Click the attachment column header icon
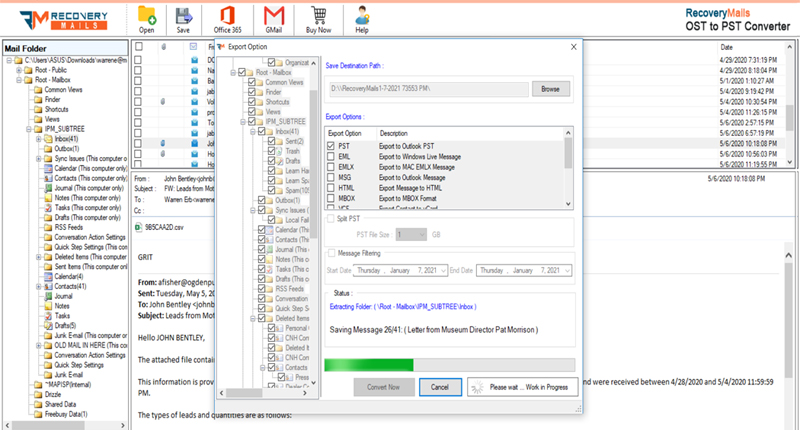Screen dimensions: 800x430 [163, 46]
